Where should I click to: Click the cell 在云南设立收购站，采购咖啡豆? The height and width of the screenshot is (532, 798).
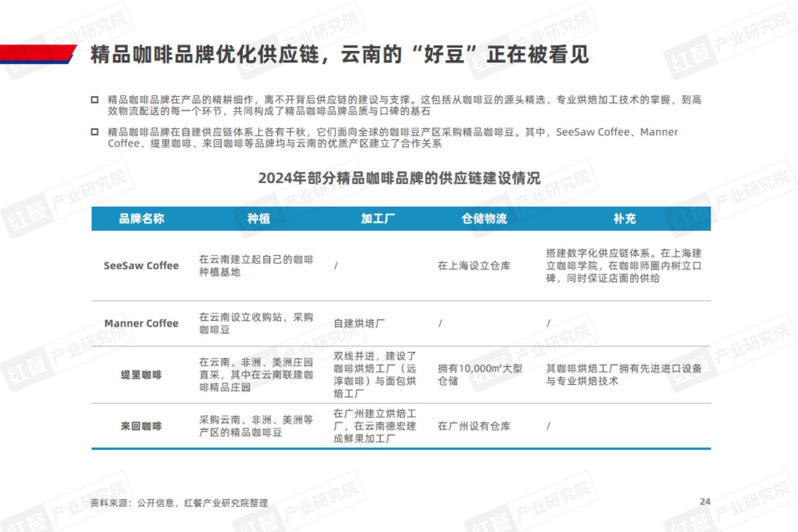point(256,323)
